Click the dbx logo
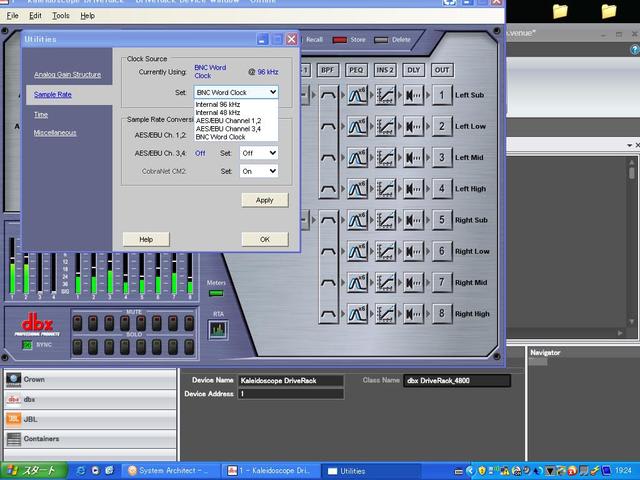 tap(37, 325)
